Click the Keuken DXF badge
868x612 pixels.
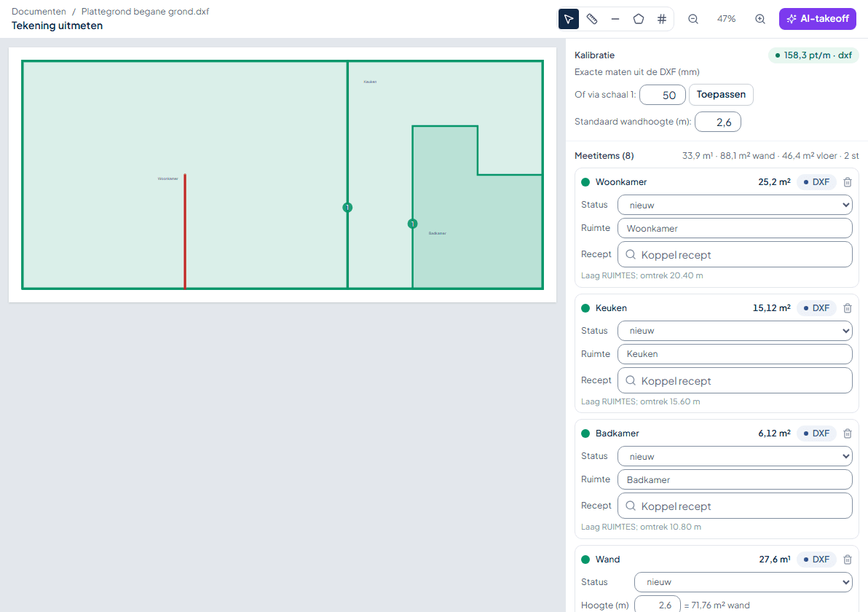coord(816,308)
